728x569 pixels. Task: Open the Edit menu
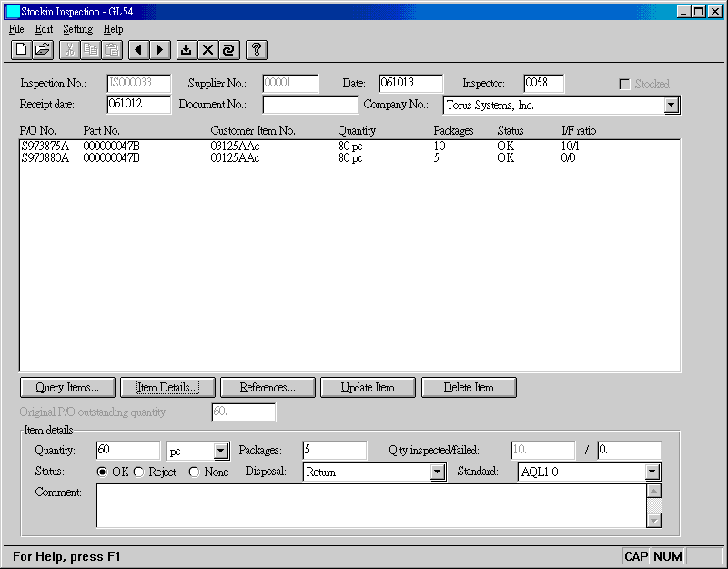(44, 29)
